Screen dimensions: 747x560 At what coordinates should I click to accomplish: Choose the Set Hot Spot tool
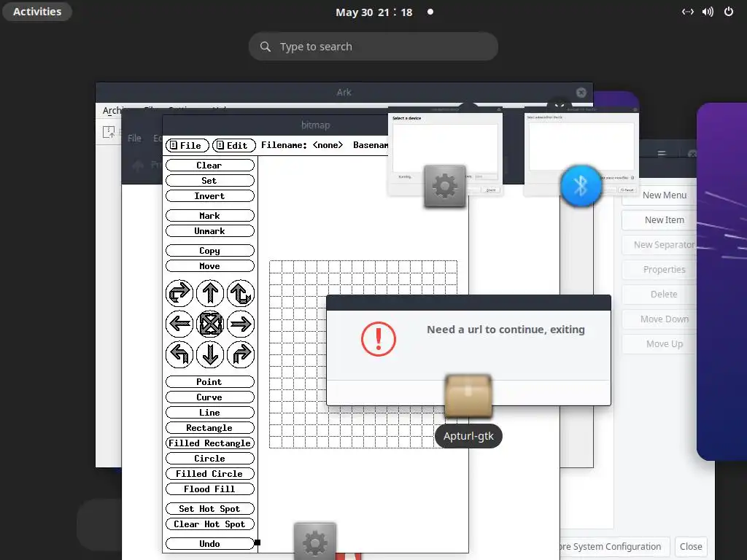pyautogui.click(x=209, y=508)
